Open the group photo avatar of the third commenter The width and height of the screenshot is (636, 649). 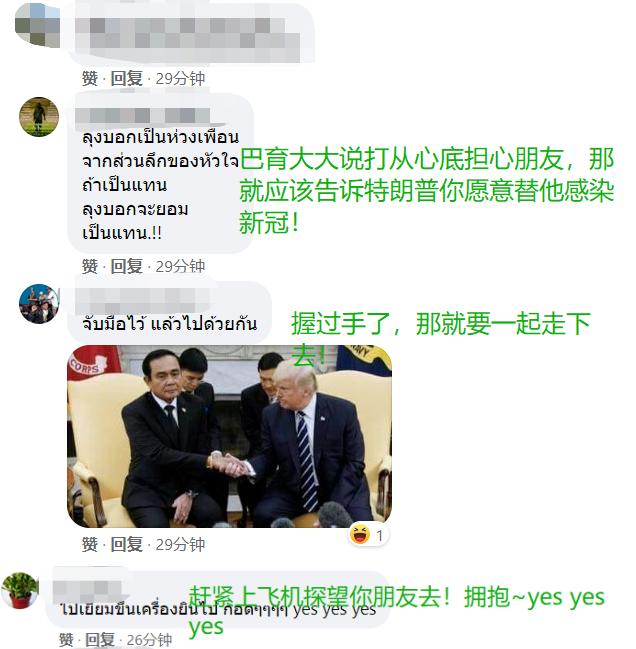pyautogui.click(x=39, y=303)
